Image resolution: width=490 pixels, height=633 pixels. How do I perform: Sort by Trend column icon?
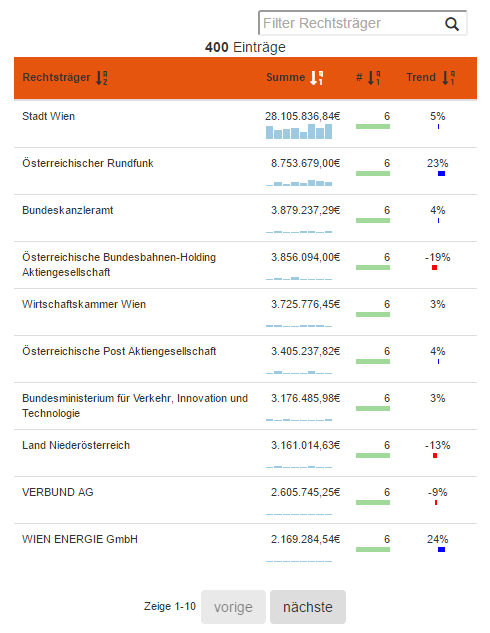(x=448, y=78)
